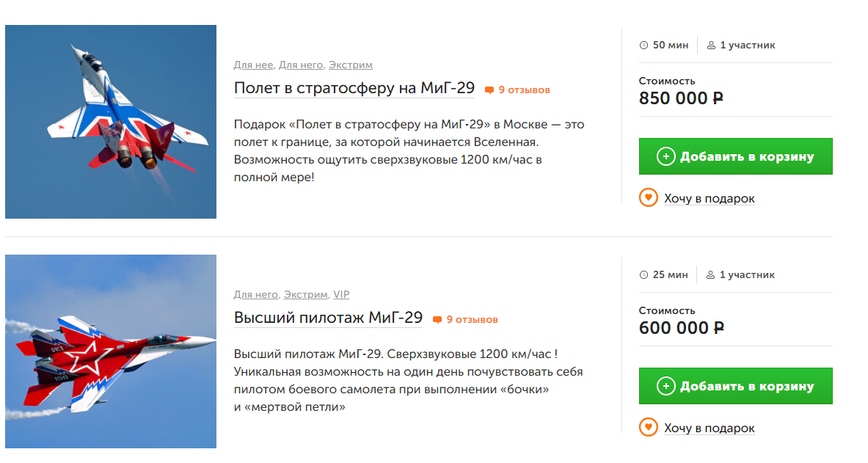This screenshot has width=868, height=463.
Task: Click plus icon in second green button
Action: tap(665, 386)
